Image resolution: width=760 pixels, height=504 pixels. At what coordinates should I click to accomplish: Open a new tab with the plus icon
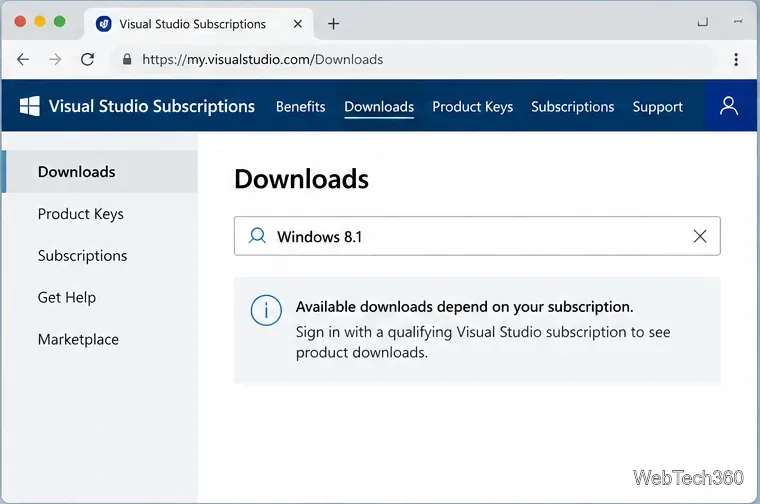[x=333, y=23]
